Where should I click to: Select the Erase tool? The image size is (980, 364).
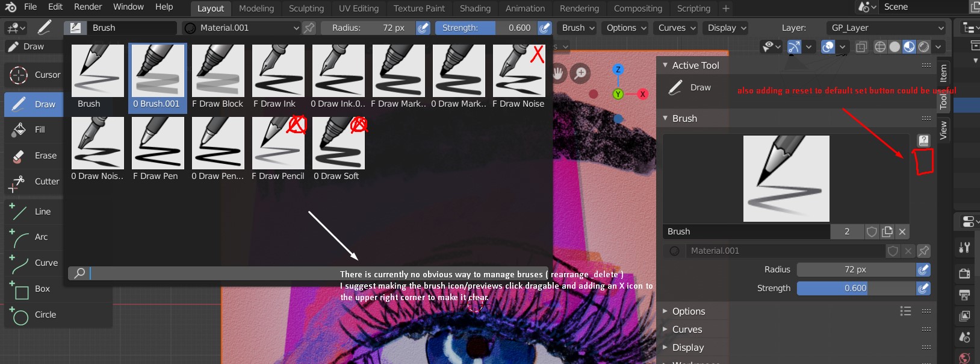[x=34, y=155]
